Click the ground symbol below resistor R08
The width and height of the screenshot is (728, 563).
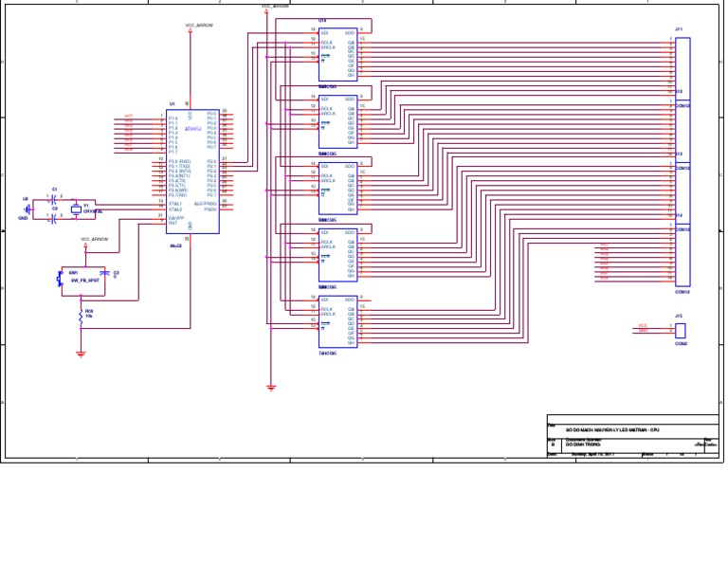pyautogui.click(x=81, y=355)
